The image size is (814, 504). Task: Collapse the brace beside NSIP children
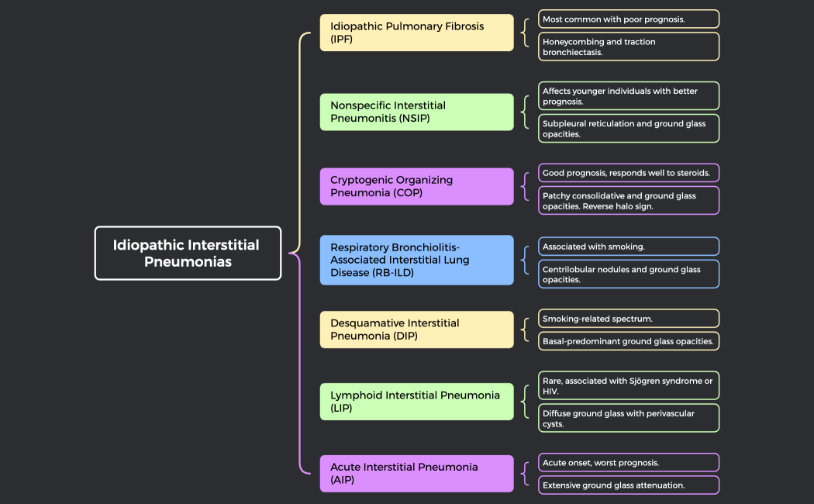point(526,112)
